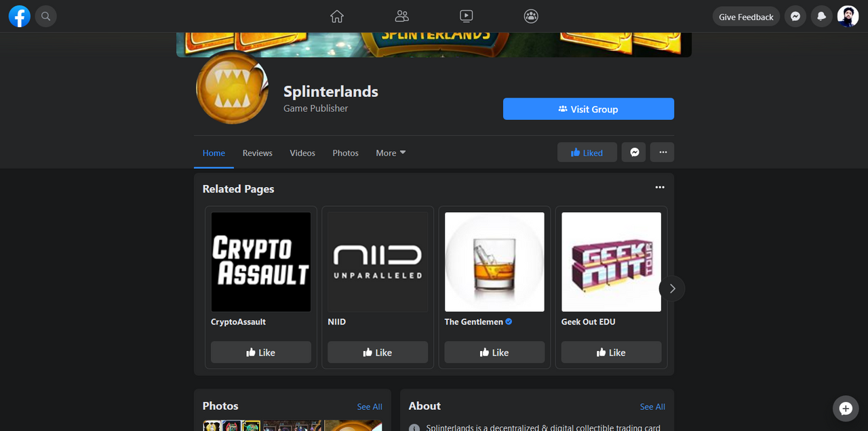Click the Visit Group button

[x=589, y=109]
